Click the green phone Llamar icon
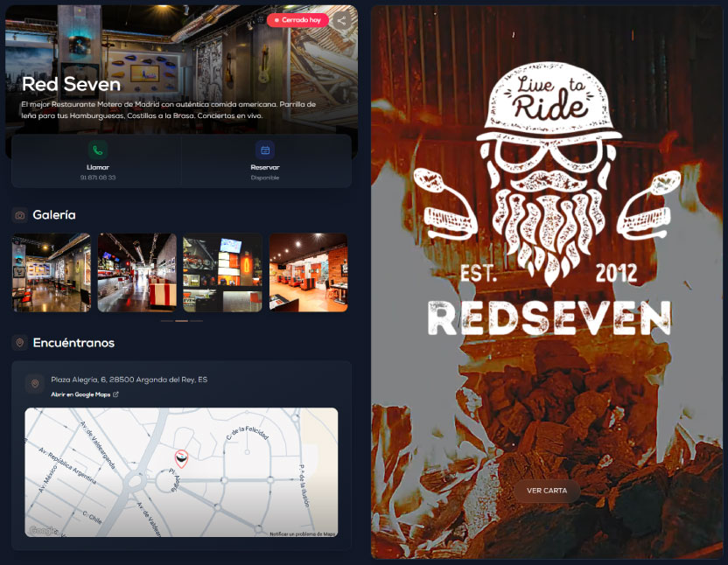The height and width of the screenshot is (565, 728). click(x=97, y=150)
